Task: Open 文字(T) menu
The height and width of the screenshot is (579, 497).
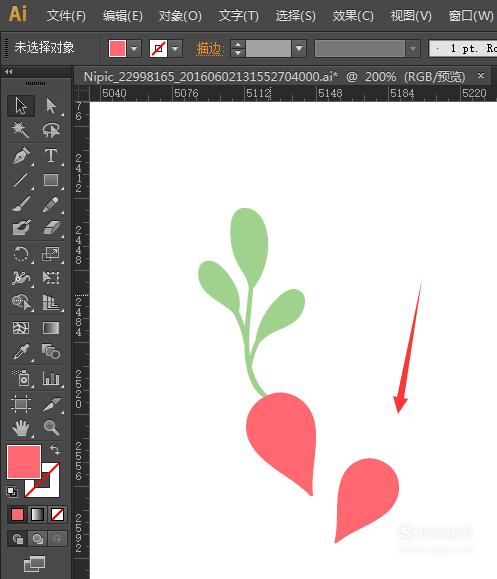Action: [x=238, y=16]
